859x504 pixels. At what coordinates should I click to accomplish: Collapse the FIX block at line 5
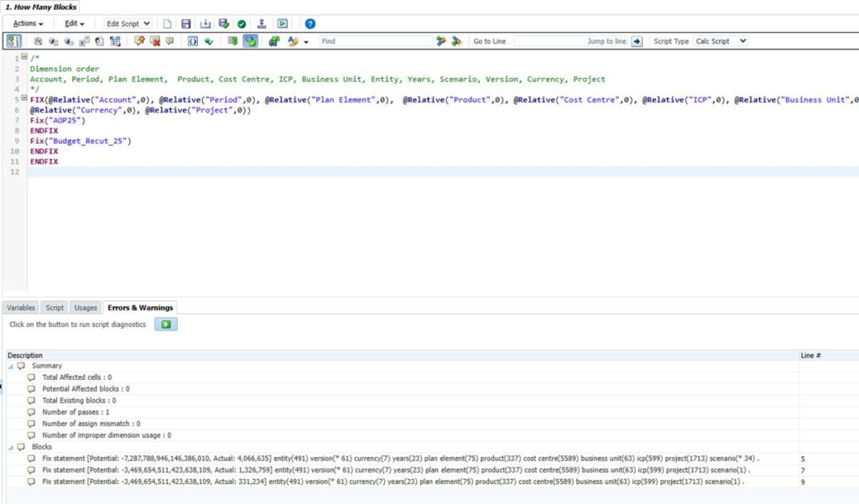pyautogui.click(x=24, y=99)
